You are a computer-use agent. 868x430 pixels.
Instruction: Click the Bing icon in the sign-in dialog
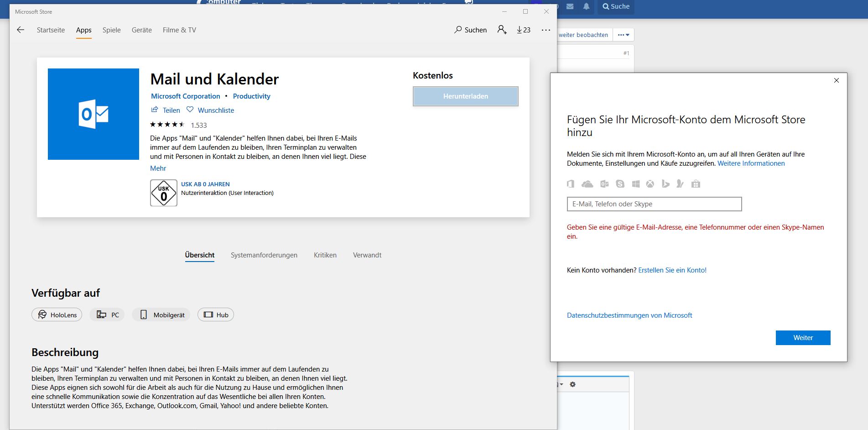(x=665, y=184)
